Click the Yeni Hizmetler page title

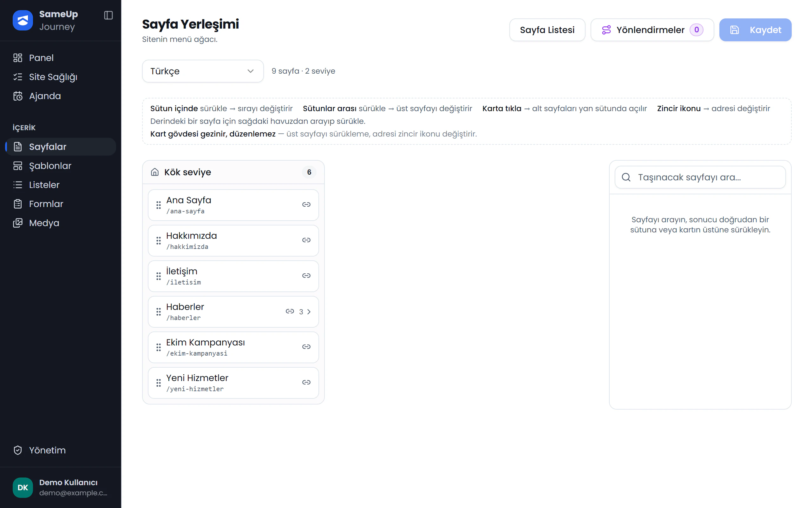pos(197,378)
